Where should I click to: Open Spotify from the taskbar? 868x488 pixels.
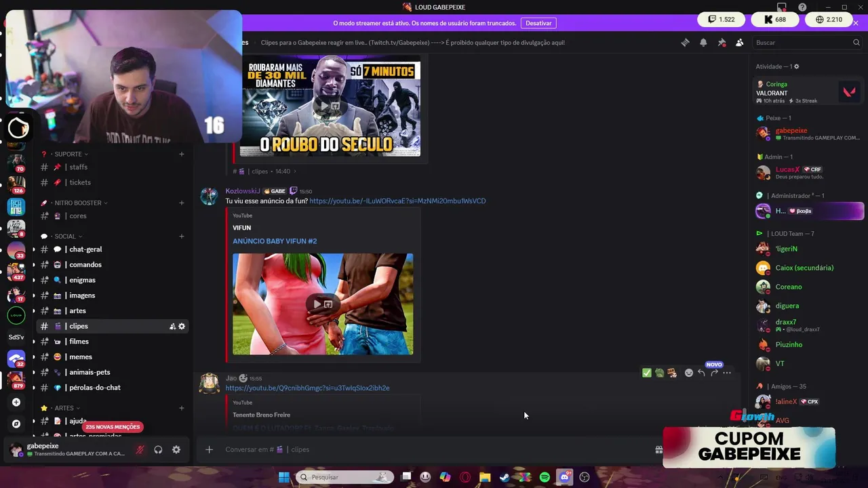coord(545,477)
